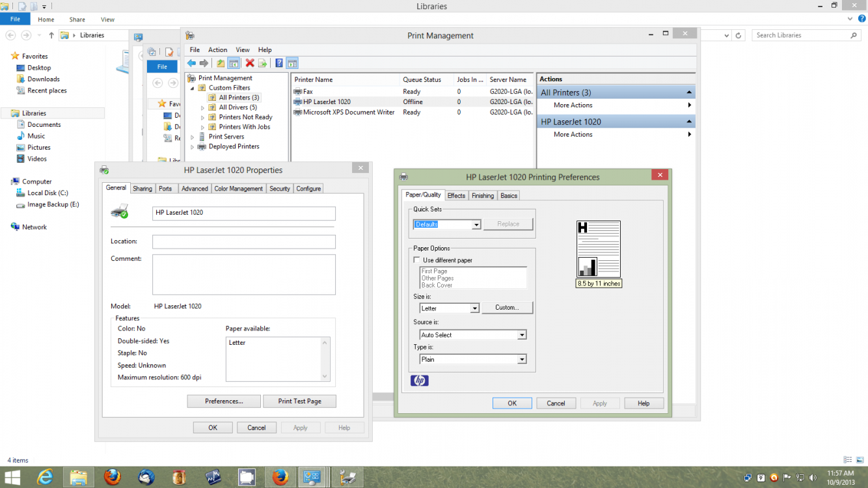The image size is (868, 488).
Task: Toggle the Show/Hide Action Pane icon
Action: [292, 63]
